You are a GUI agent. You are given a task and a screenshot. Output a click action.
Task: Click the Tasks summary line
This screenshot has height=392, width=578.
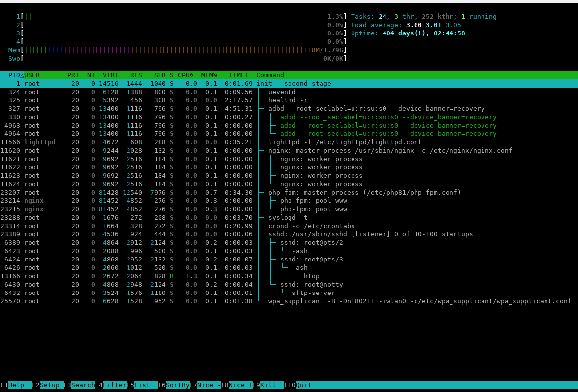[423, 17]
